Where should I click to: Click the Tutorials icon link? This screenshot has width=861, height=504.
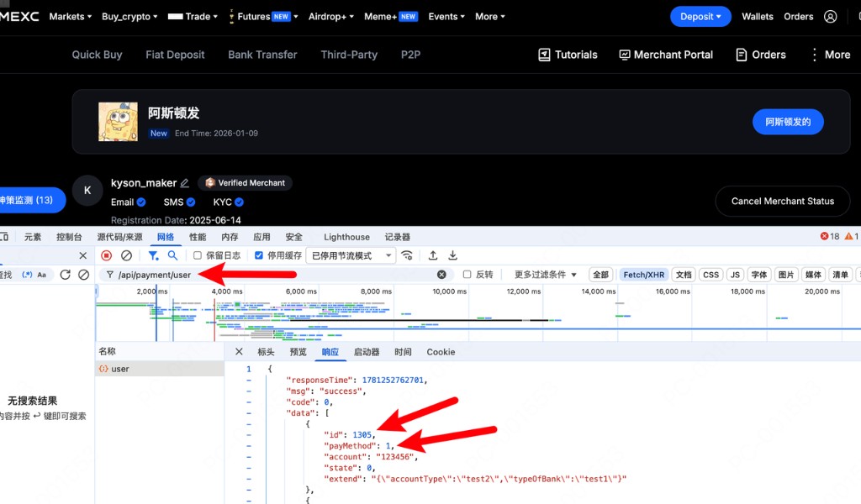click(568, 55)
